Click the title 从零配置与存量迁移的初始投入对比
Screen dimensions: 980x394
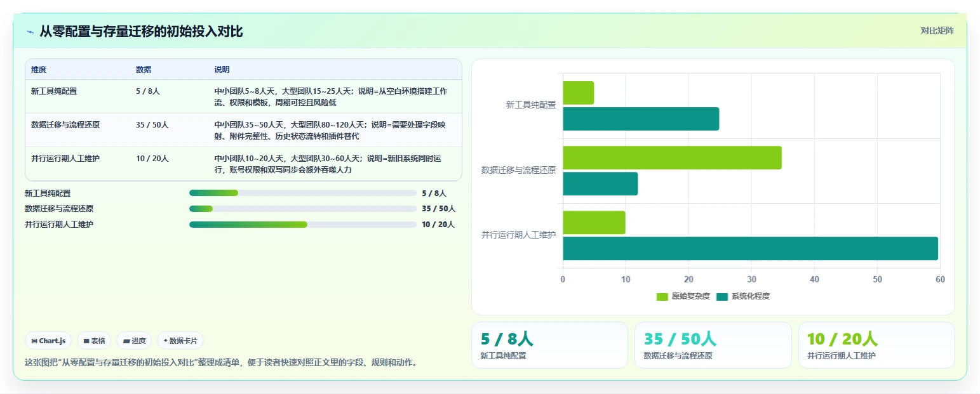pos(141,32)
